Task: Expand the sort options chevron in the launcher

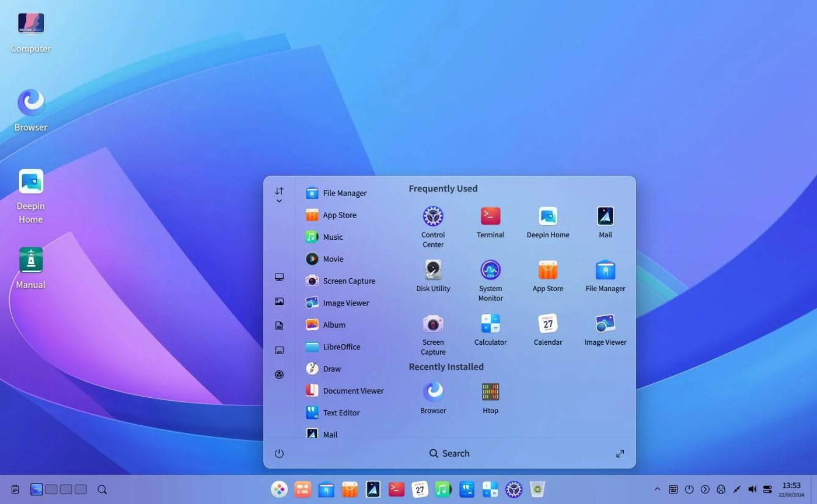Action: tap(280, 199)
